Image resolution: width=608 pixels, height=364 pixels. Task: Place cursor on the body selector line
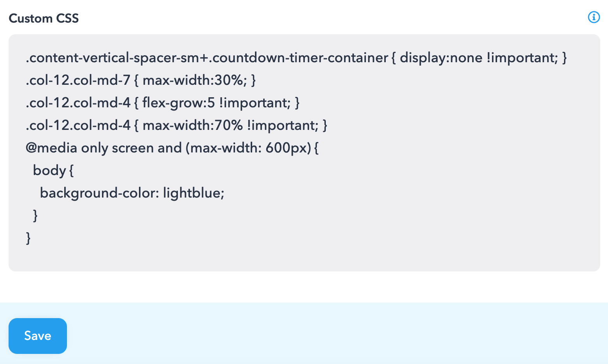pyautogui.click(x=49, y=170)
